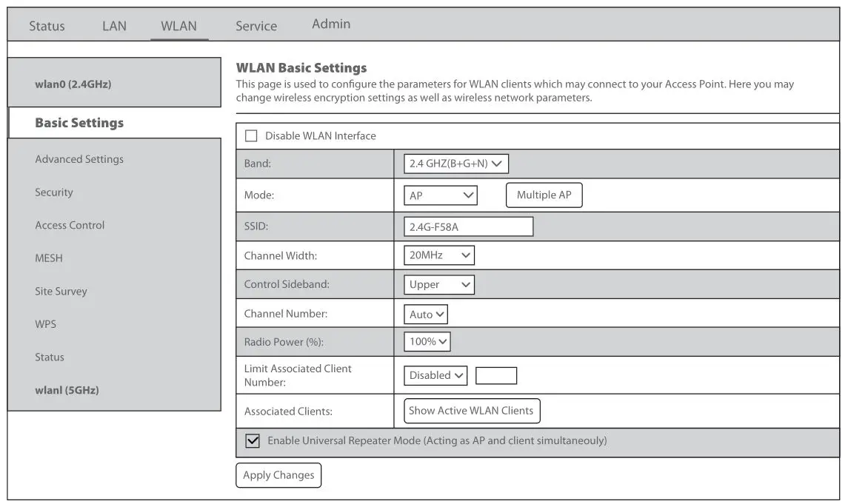Screen dimensions: 848x504
Task: Open the Site Survey page
Action: [x=61, y=291]
